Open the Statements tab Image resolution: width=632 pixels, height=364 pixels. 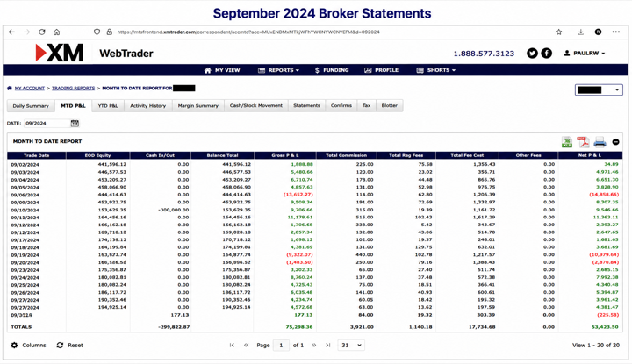(306, 106)
